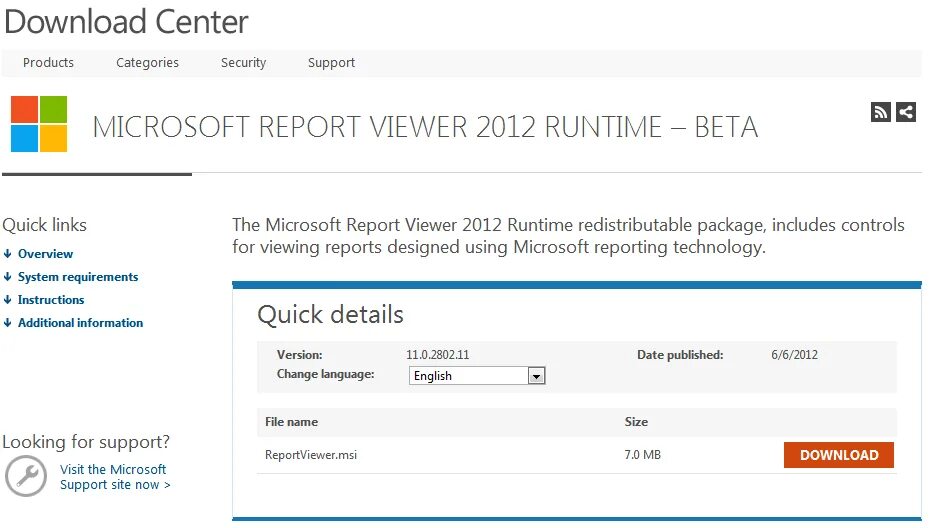Click the ReportViewer.msi file name
This screenshot has width=931, height=528.
(311, 455)
